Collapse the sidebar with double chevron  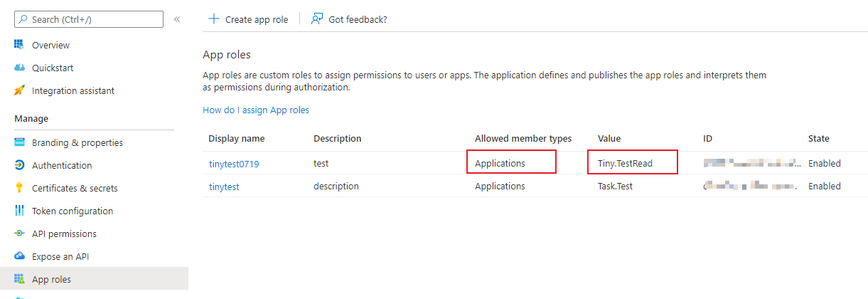(177, 19)
